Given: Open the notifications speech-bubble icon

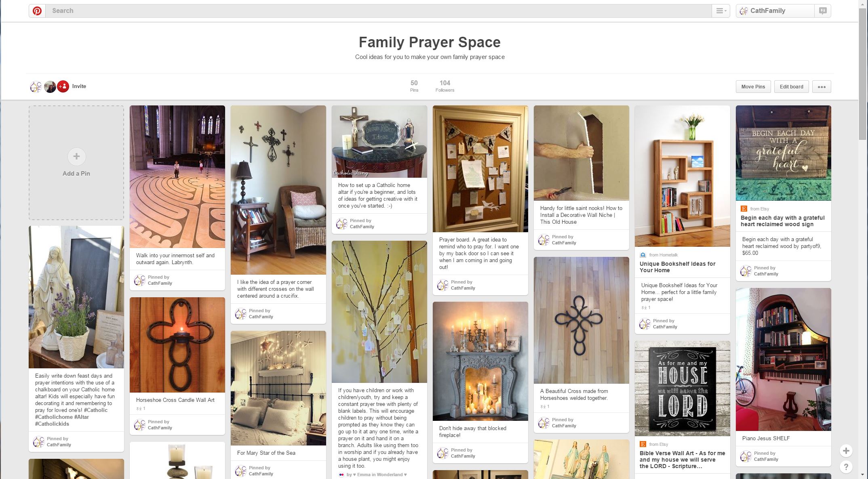Looking at the screenshot, I should point(823,11).
